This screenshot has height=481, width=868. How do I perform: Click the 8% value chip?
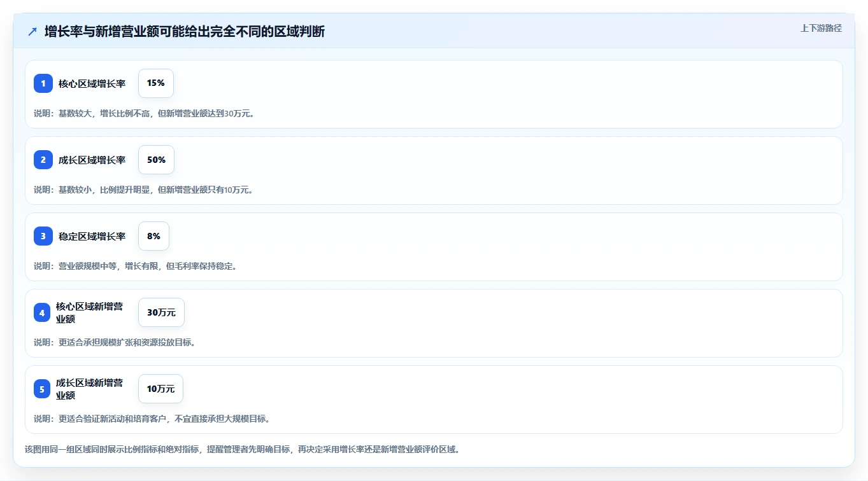pos(153,236)
